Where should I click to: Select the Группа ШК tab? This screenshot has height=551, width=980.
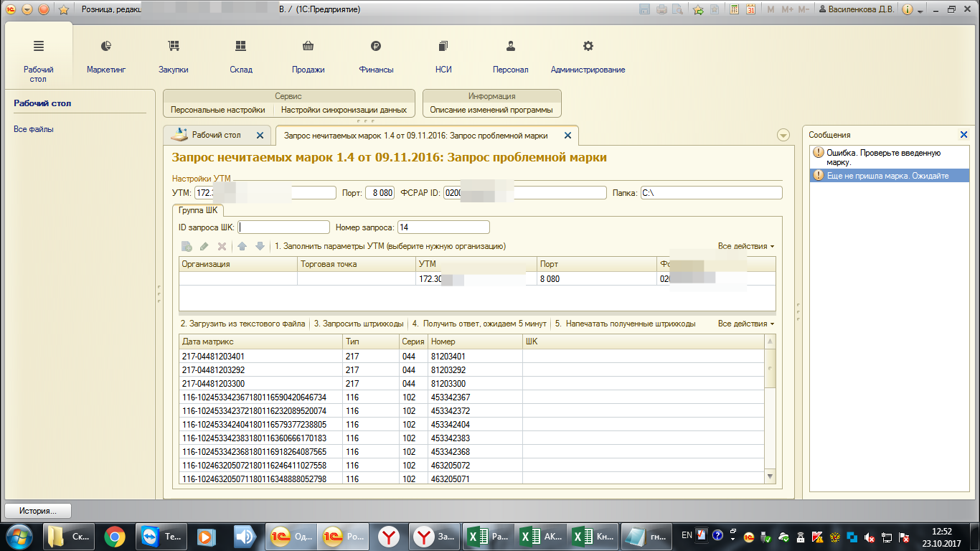click(198, 210)
